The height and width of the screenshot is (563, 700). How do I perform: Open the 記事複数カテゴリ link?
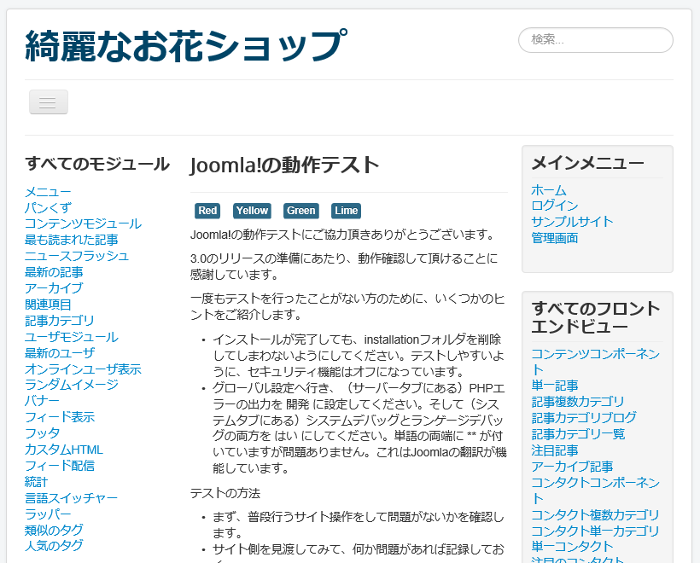[x=578, y=401]
